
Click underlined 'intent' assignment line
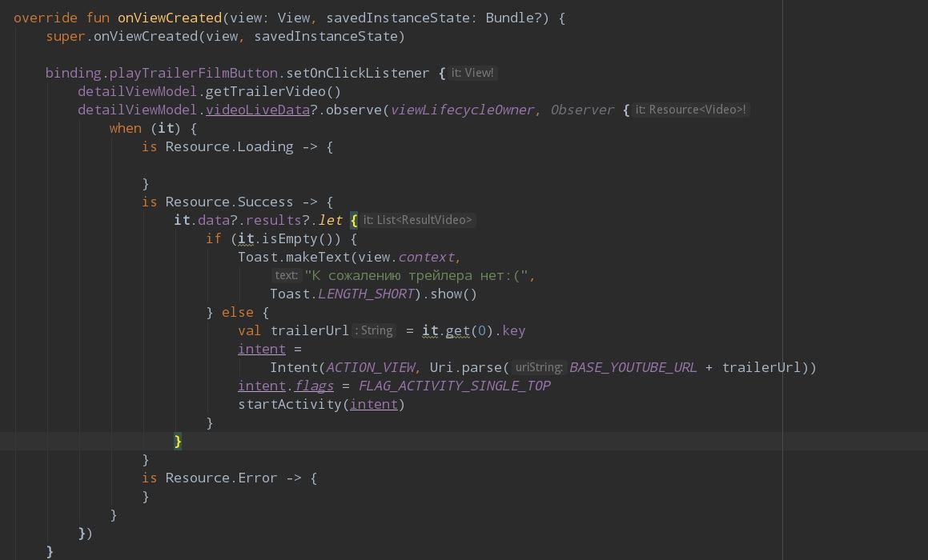[262, 350]
